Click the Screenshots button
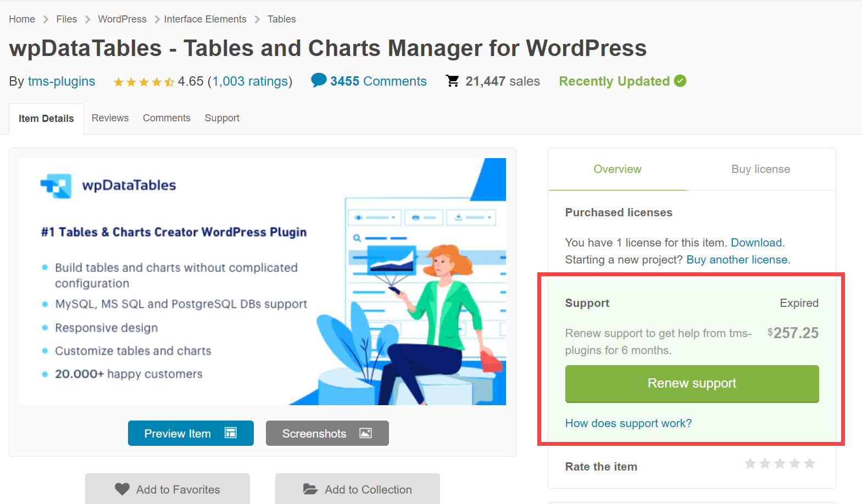The height and width of the screenshot is (504, 862). 327,433
